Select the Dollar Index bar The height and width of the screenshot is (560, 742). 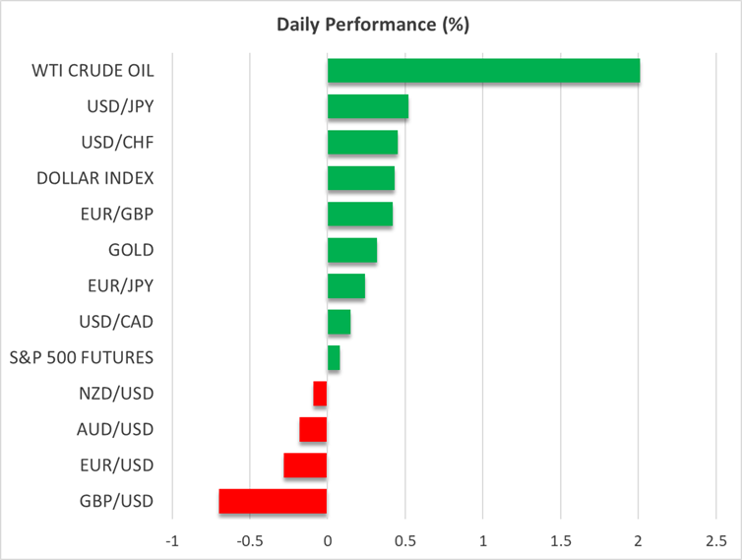[x=360, y=178]
